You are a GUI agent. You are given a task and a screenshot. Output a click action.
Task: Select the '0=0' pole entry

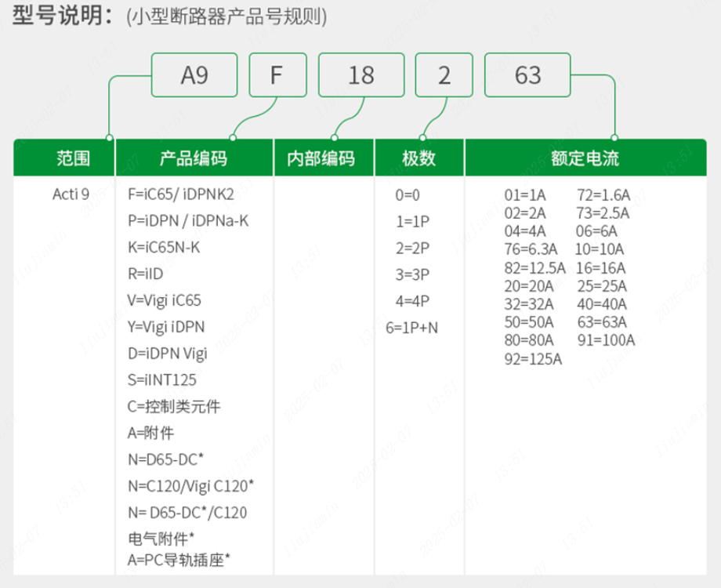[408, 195]
